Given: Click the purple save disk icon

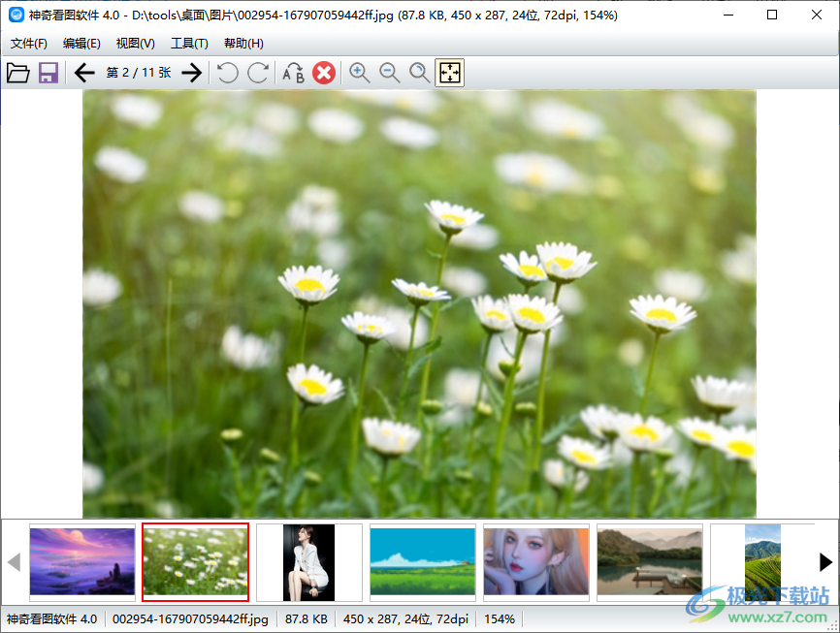Looking at the screenshot, I should coord(48,73).
